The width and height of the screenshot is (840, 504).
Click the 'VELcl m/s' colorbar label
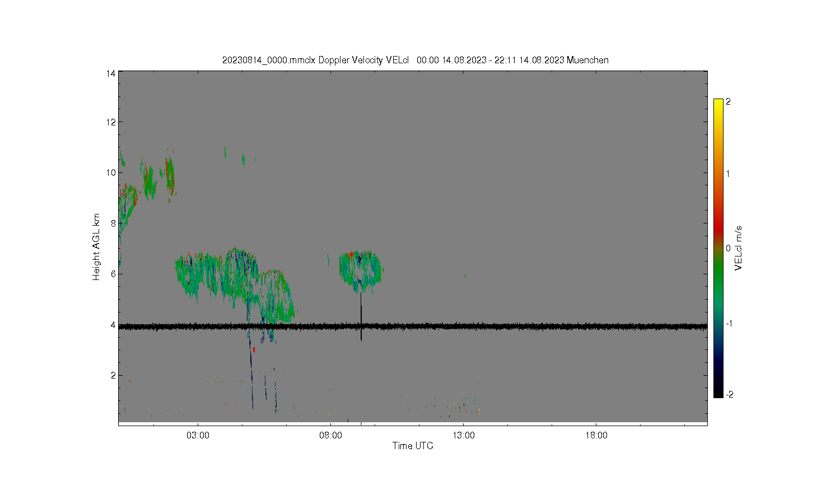(739, 248)
